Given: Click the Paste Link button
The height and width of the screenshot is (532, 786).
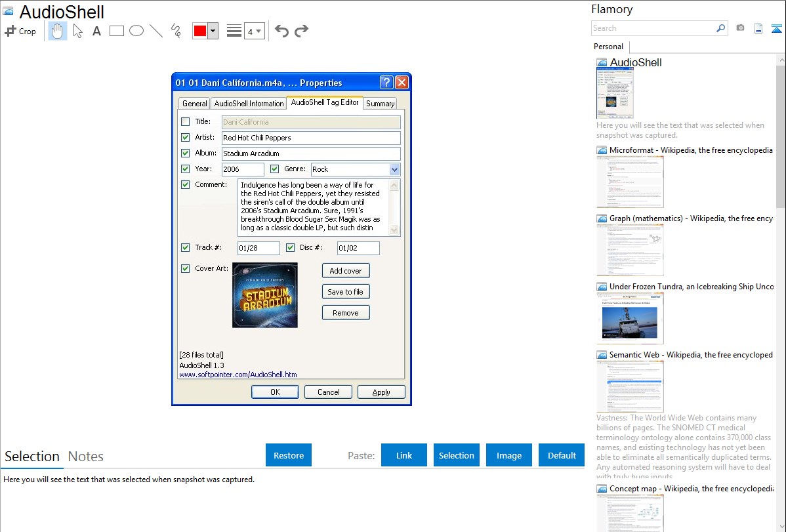Looking at the screenshot, I should [404, 455].
